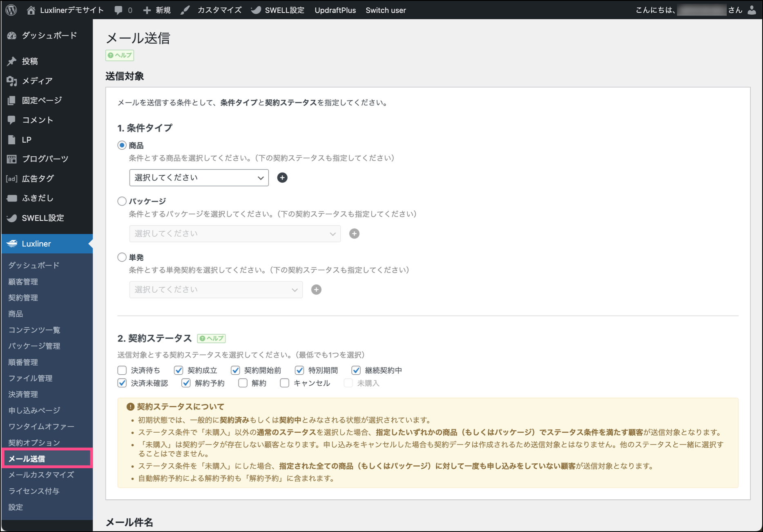Click the user avatar icon in admin bar
This screenshot has width=763, height=532.
(x=752, y=10)
